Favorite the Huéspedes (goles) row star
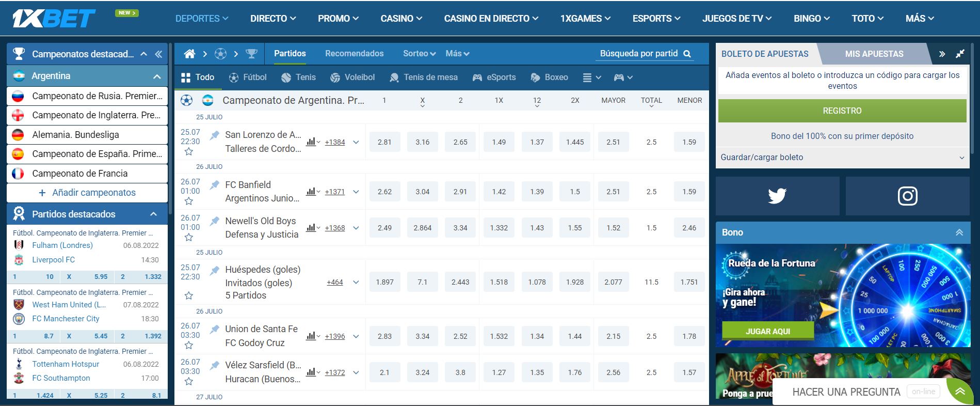980x406 pixels. point(189,295)
